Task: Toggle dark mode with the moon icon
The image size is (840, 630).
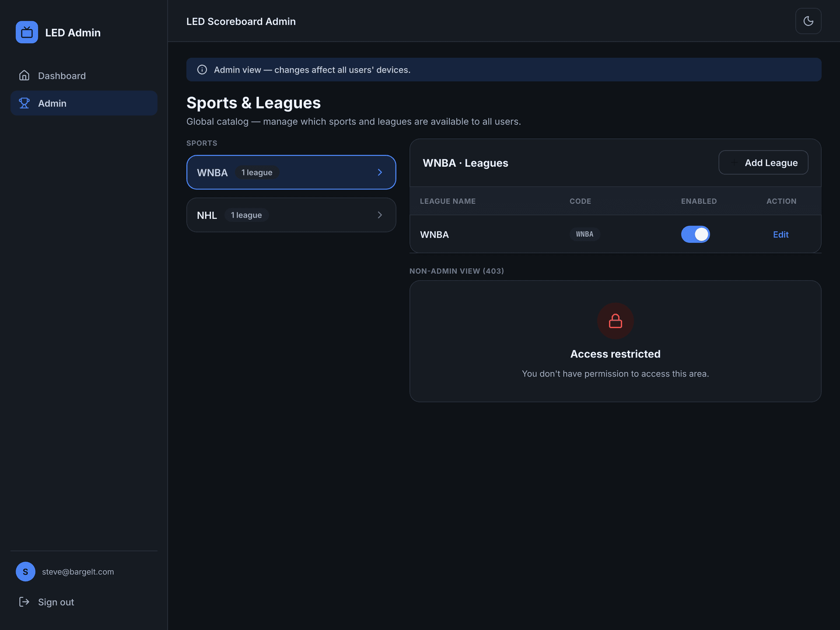Action: 808,21
